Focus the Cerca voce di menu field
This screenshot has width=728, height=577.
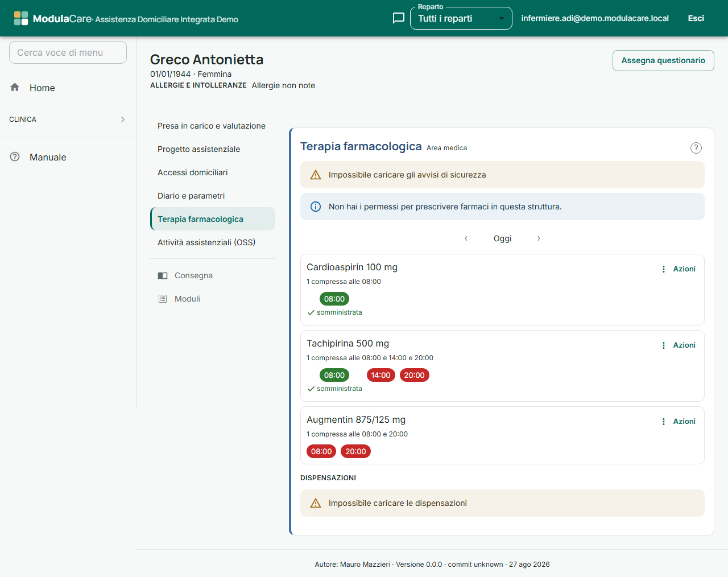68,52
